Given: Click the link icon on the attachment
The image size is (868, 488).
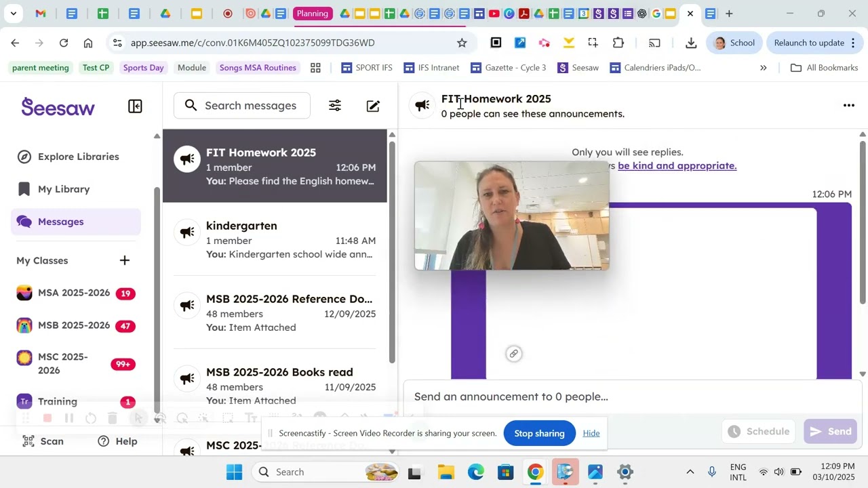Looking at the screenshot, I should tap(514, 353).
